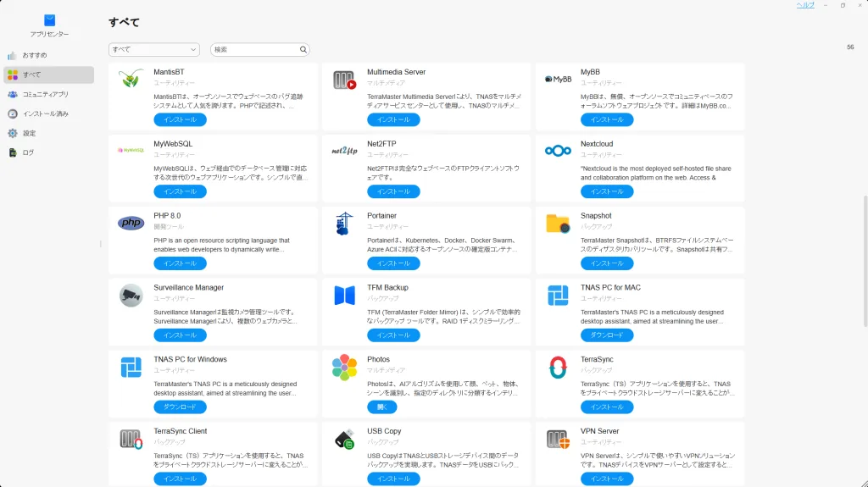Viewport: 868px width, 487px height.
Task: Install TerraSync Client via インストール button
Action: (180, 479)
